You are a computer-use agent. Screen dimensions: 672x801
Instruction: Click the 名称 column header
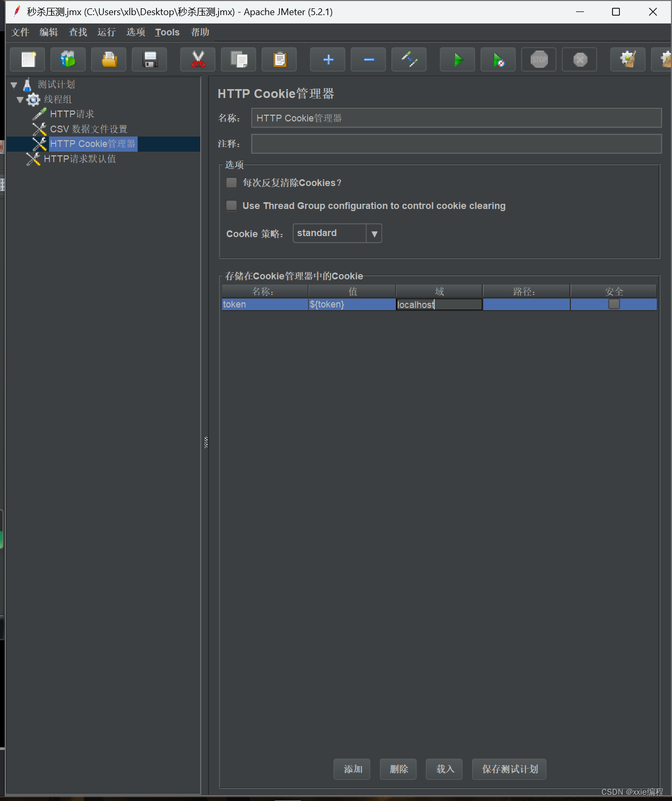pyautogui.click(x=265, y=291)
